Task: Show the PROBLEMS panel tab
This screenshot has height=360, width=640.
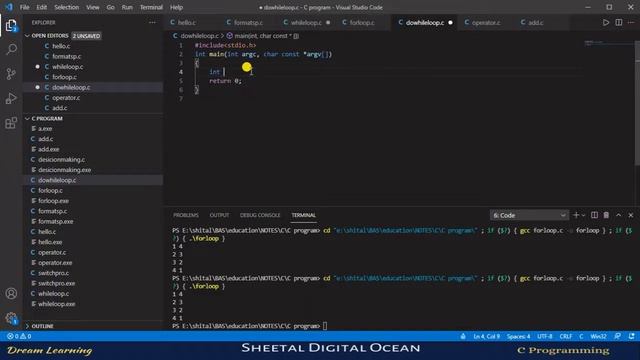Action: [186, 215]
